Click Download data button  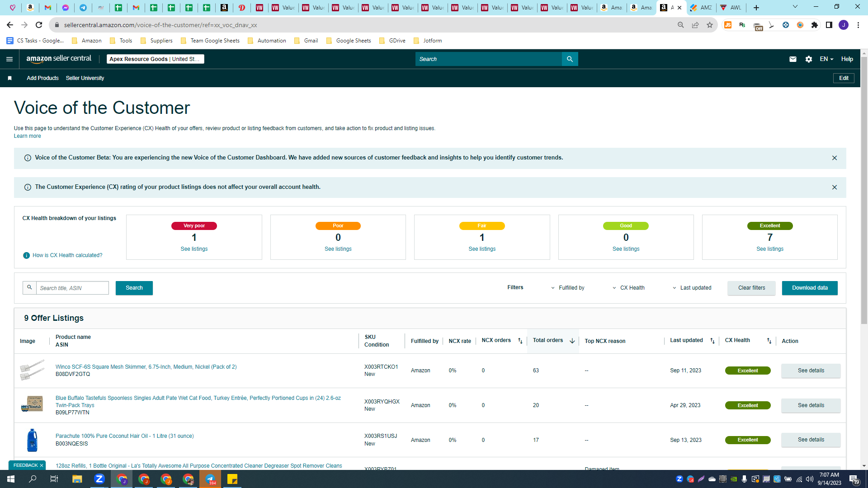point(810,288)
